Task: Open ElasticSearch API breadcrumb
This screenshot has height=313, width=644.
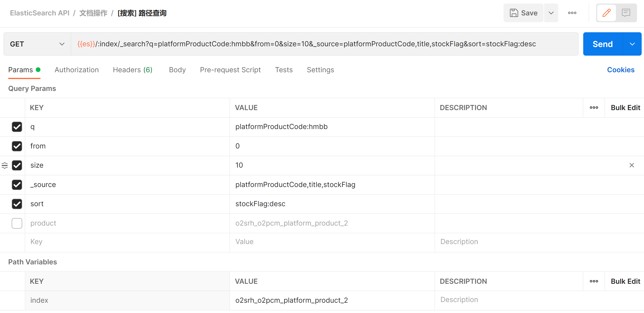Action: [x=40, y=13]
